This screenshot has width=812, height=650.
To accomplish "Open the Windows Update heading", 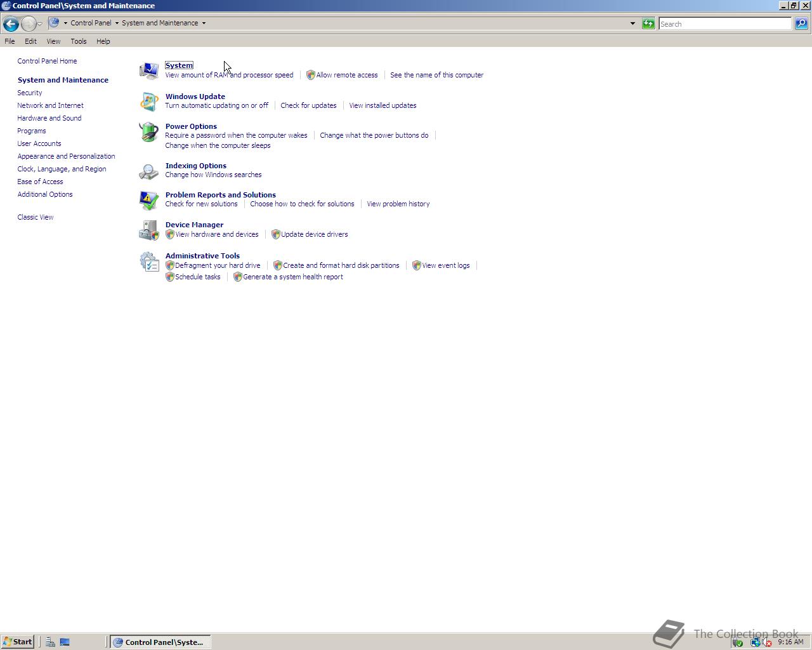I will point(195,96).
